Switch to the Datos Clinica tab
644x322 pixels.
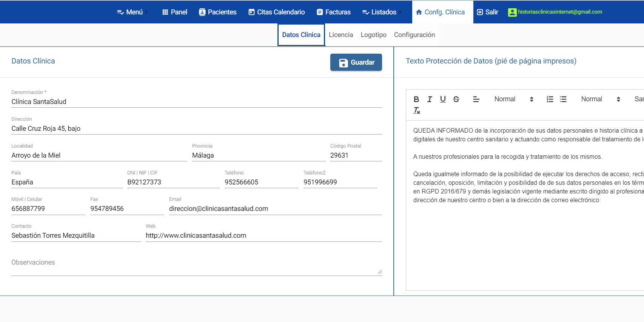[x=301, y=35]
